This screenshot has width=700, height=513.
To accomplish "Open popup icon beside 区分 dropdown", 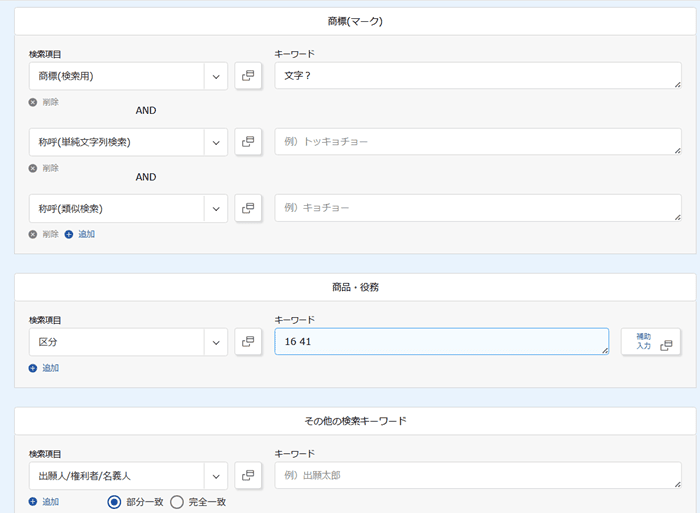I will click(x=248, y=342).
